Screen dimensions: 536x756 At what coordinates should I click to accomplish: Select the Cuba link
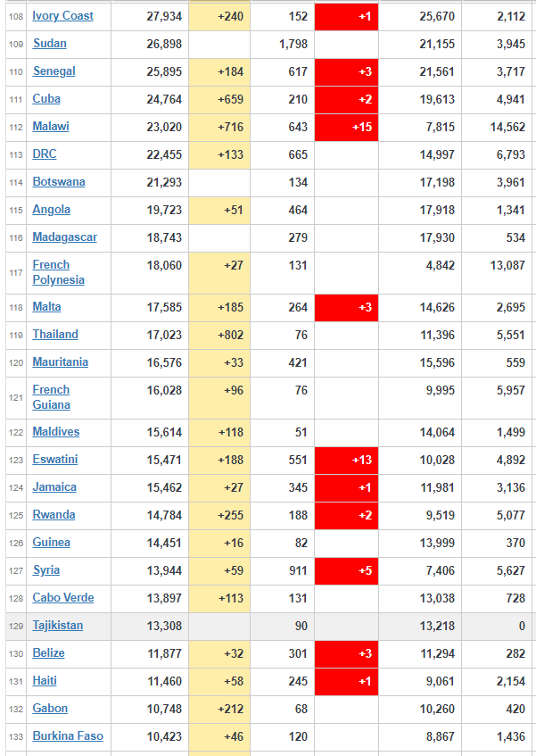pos(46,99)
